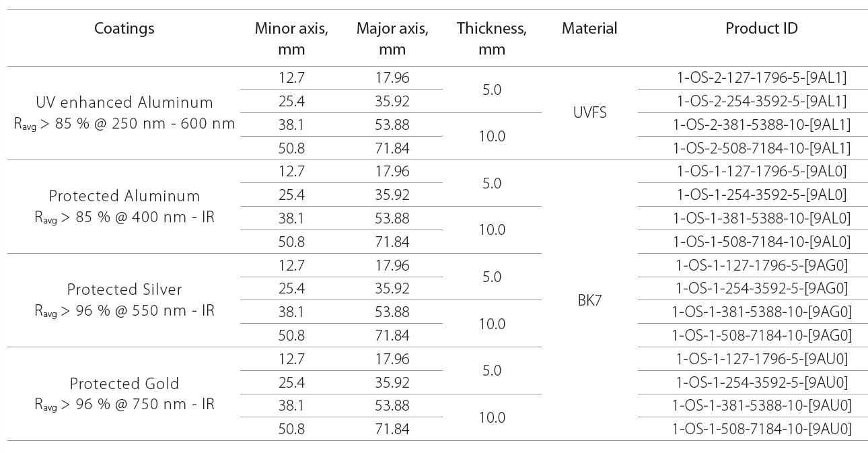Select the Protected Silver coating label

[124, 289]
